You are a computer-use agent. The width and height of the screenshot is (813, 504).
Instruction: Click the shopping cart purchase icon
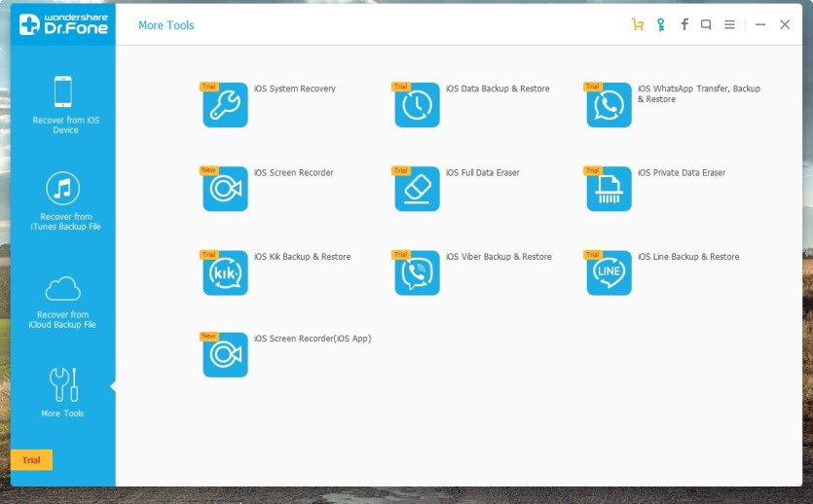(x=637, y=24)
